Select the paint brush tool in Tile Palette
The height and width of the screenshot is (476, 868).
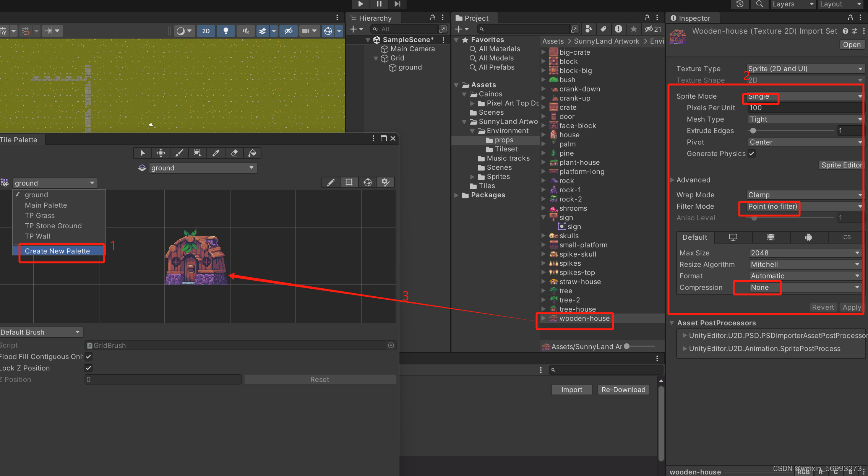click(179, 153)
